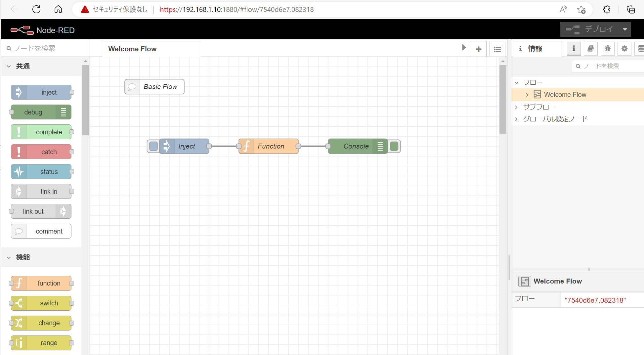Add a new flow with plus button
Image resolution: width=644 pixels, height=355 pixels.
point(478,49)
